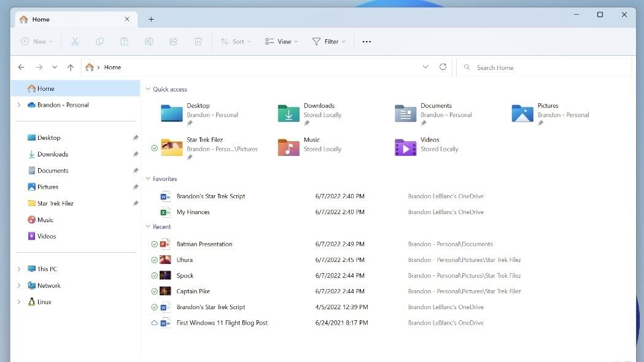Viewport: 644px width, 362px height.
Task: Unpin Desktop from the sidebar
Action: click(x=136, y=138)
